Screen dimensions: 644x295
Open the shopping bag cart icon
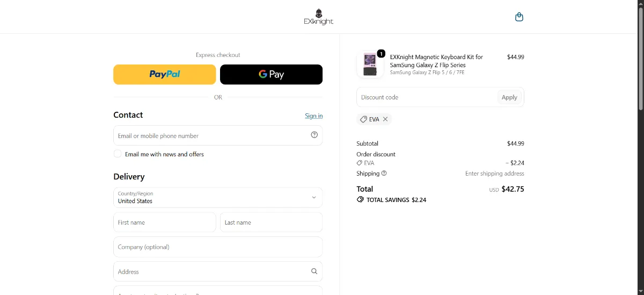(519, 17)
